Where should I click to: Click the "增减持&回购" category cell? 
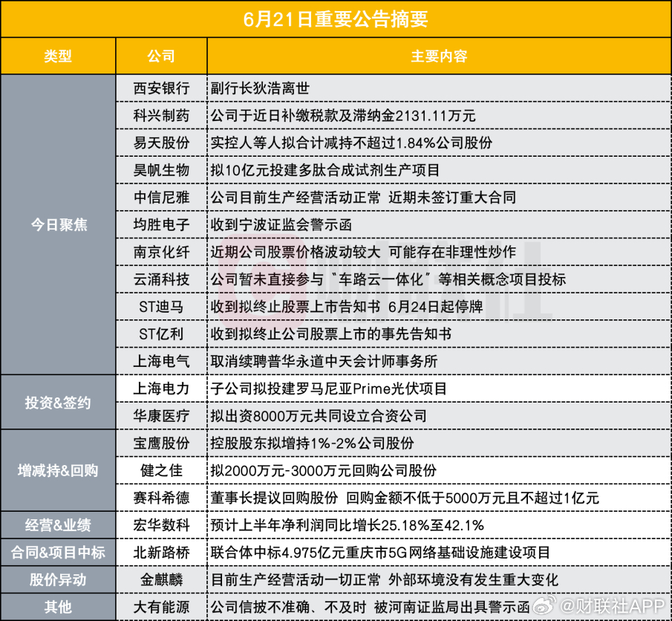click(x=58, y=470)
